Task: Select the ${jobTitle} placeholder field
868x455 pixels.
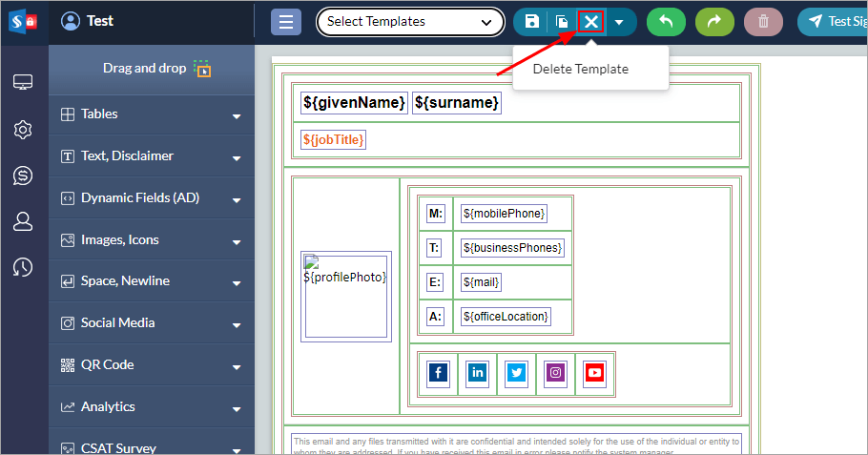Action: tap(334, 140)
